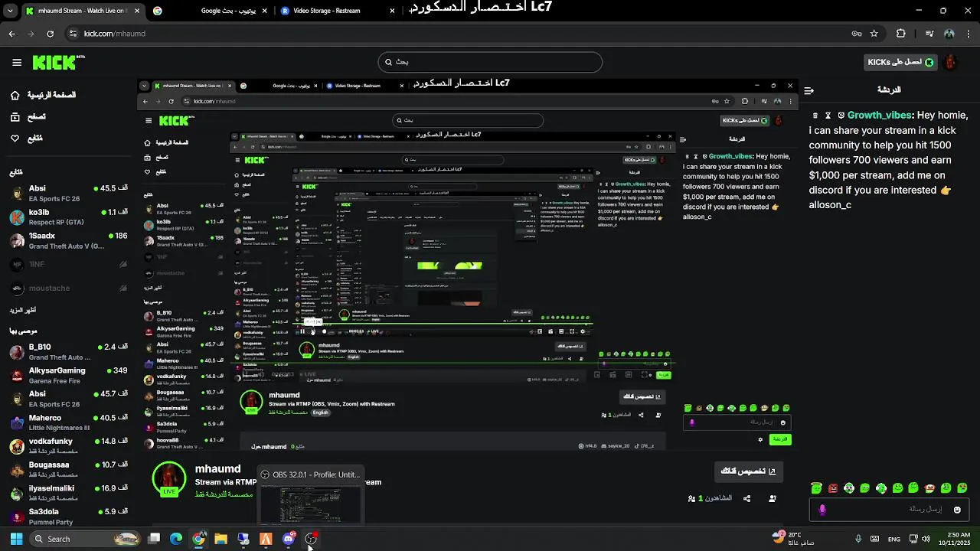This screenshot has width=980, height=551.
Task: Share the stream via share icon
Action: click(746, 498)
